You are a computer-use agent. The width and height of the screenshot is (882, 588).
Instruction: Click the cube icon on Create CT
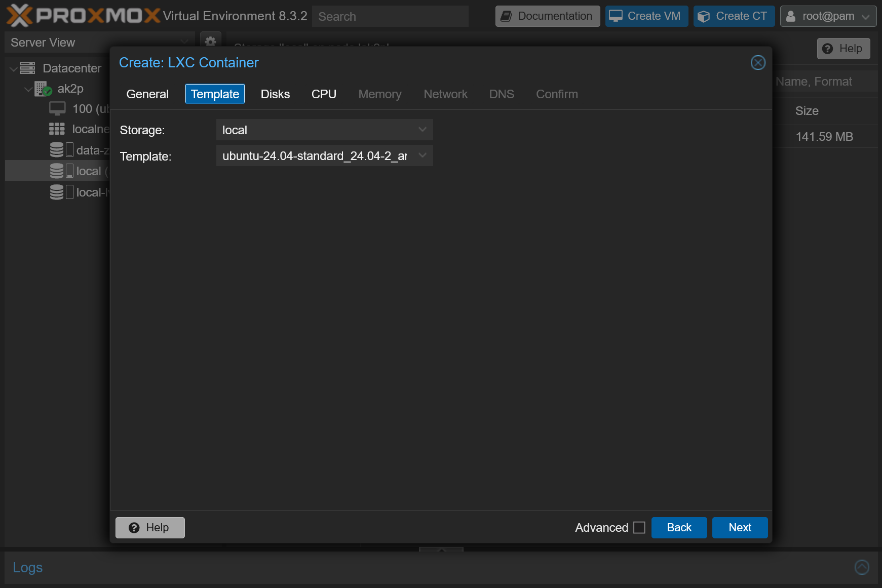704,17
